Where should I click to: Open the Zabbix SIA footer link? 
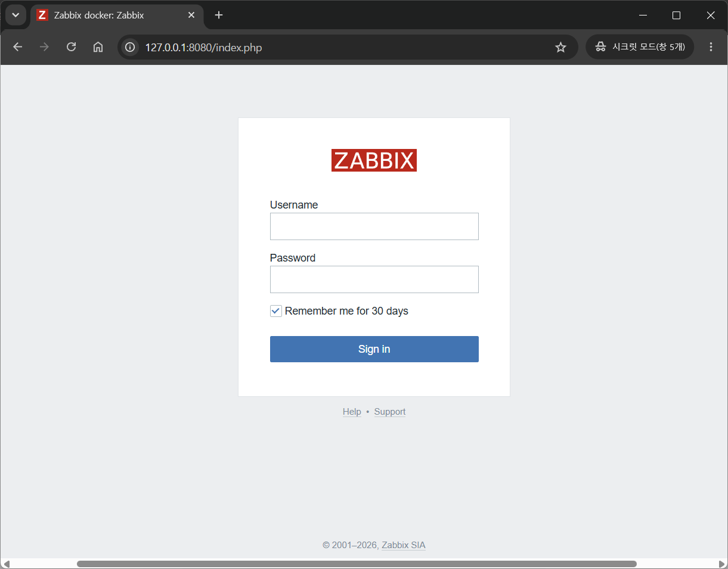[404, 545]
